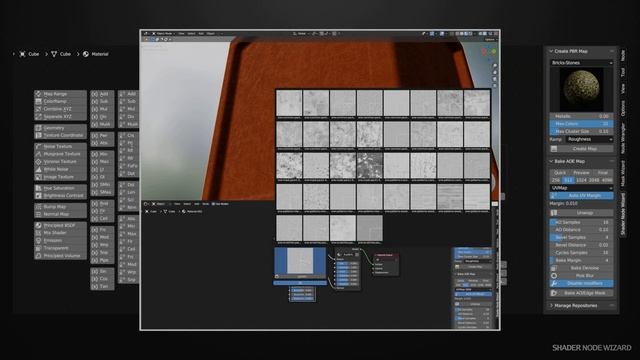Add a Principled BSDF shader
Image resolution: width=640 pixels, height=360 pixels.
click(x=60, y=225)
